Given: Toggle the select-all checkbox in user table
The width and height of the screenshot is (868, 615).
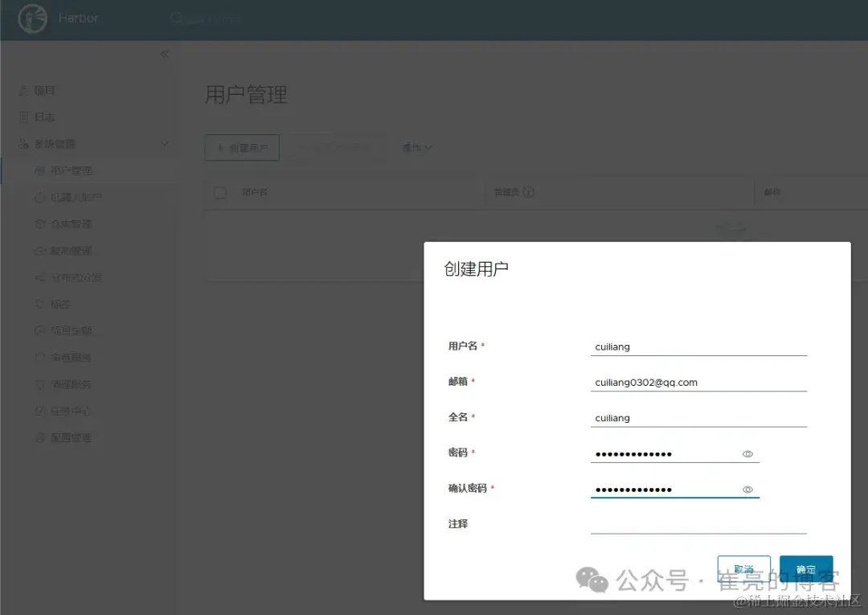Looking at the screenshot, I should (x=219, y=192).
